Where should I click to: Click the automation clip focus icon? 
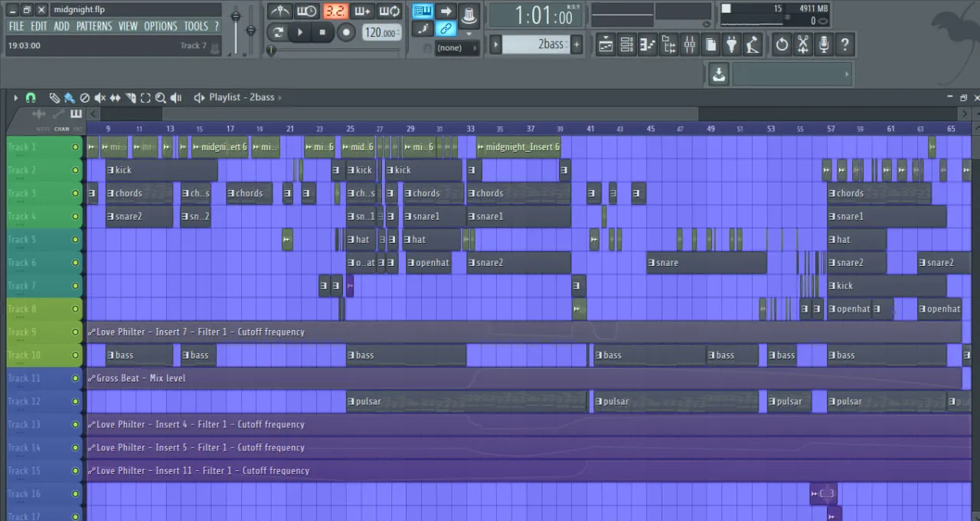click(59, 113)
